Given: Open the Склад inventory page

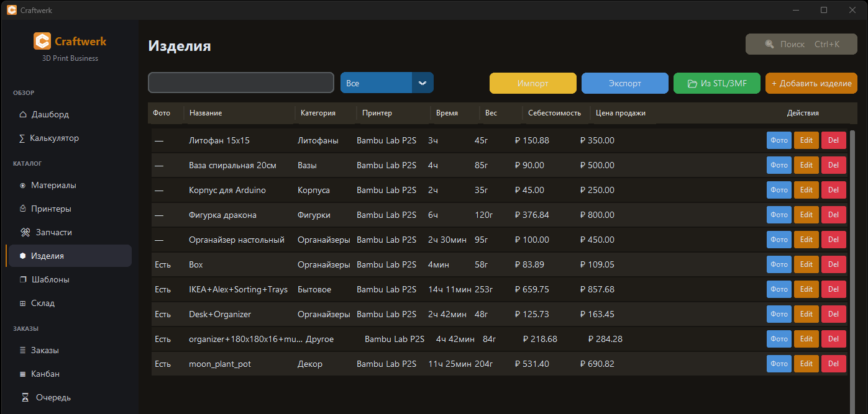Looking at the screenshot, I should point(43,304).
